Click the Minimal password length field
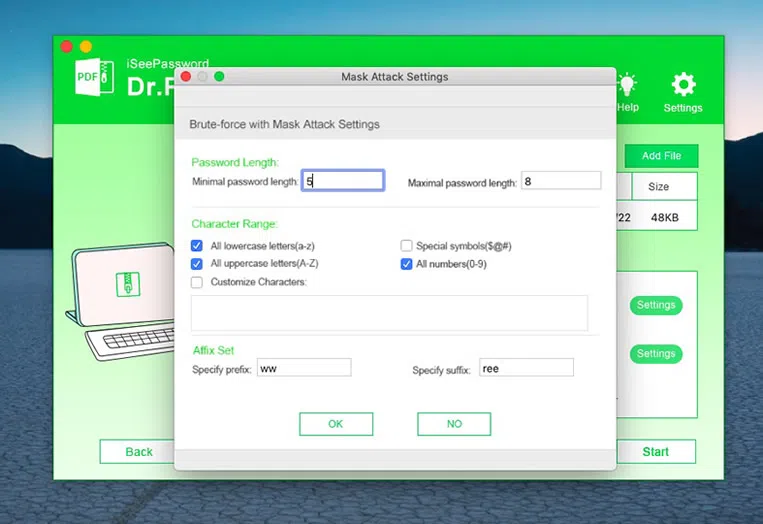 343,181
